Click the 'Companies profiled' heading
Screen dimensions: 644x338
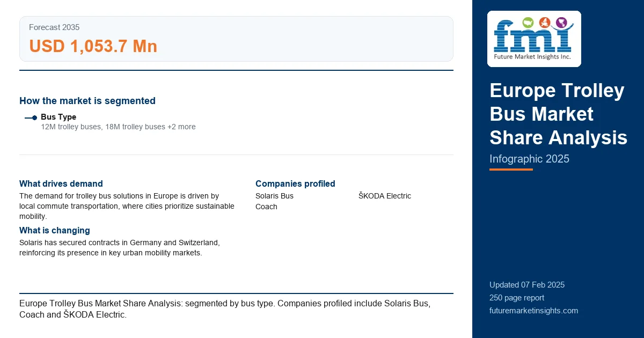[295, 183]
